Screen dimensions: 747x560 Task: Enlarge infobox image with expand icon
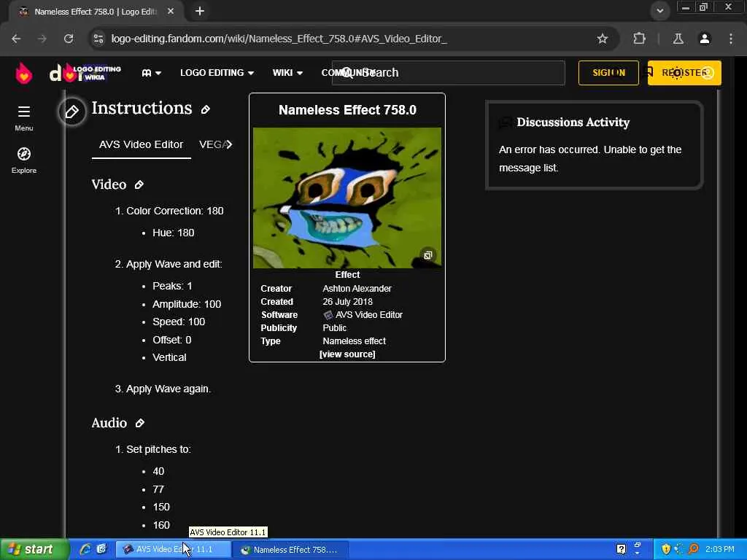(427, 255)
